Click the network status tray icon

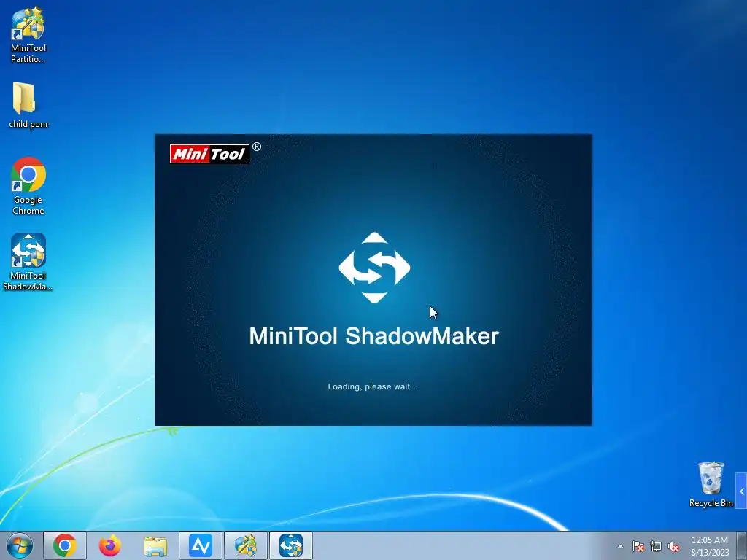(656, 546)
